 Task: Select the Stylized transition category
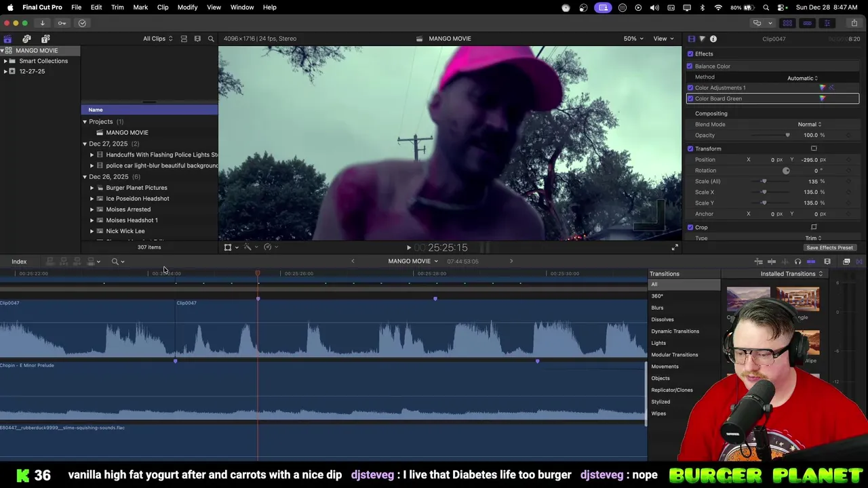point(660,402)
